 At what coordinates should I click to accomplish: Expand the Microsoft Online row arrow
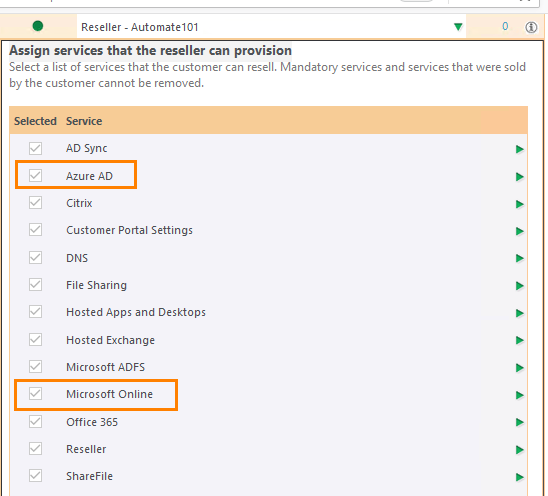pos(520,395)
